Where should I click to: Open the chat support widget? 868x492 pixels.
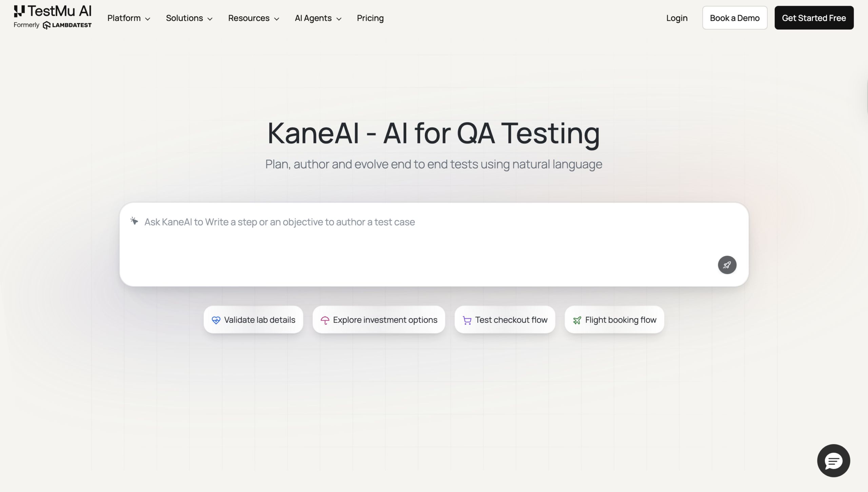point(833,460)
